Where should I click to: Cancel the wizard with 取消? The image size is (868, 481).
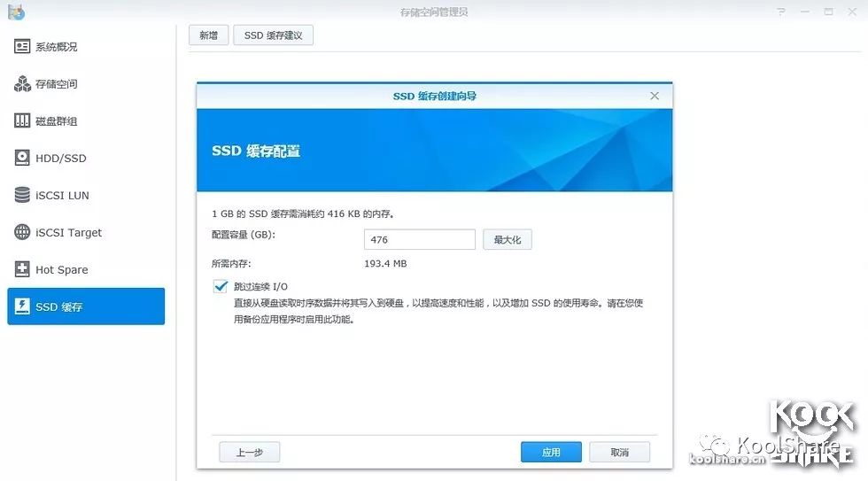click(x=619, y=453)
